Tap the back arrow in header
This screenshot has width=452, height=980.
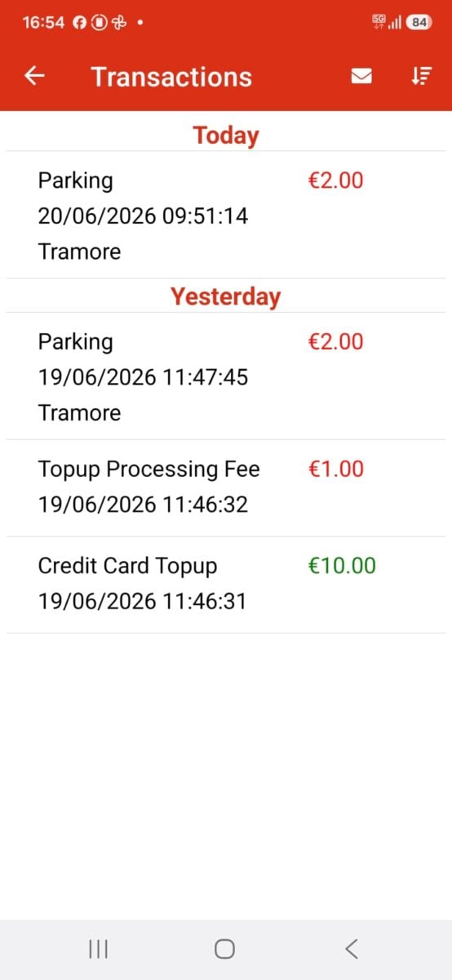(x=34, y=76)
